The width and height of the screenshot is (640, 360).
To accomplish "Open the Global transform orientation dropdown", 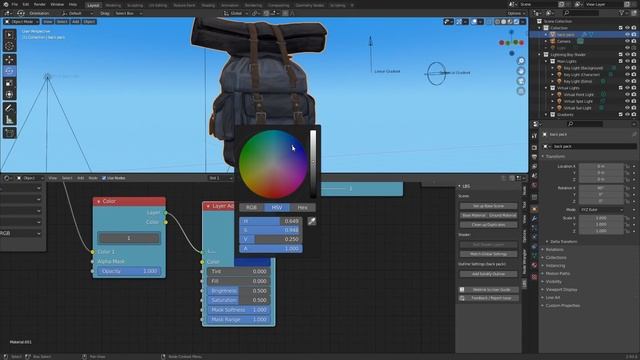I will click(236, 13).
